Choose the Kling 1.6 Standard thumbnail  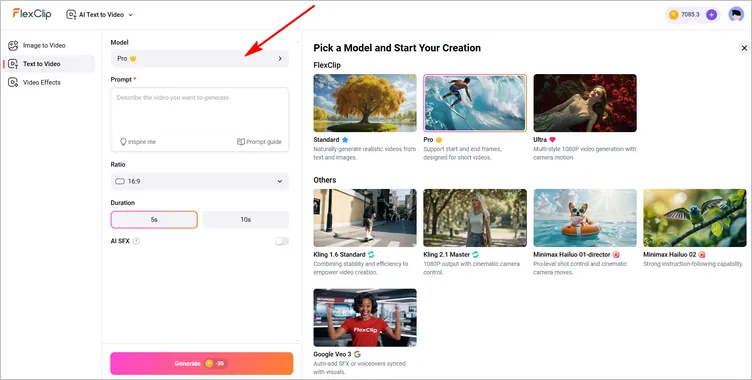pos(365,218)
